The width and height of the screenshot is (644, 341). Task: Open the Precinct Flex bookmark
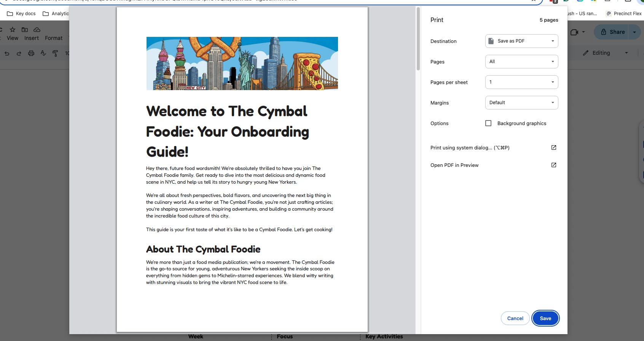(x=624, y=14)
